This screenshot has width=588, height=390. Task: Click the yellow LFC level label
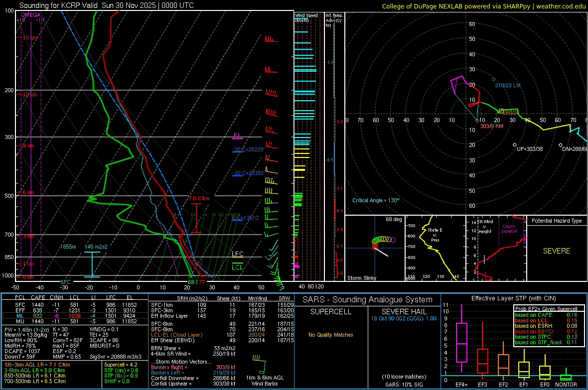[x=237, y=254]
